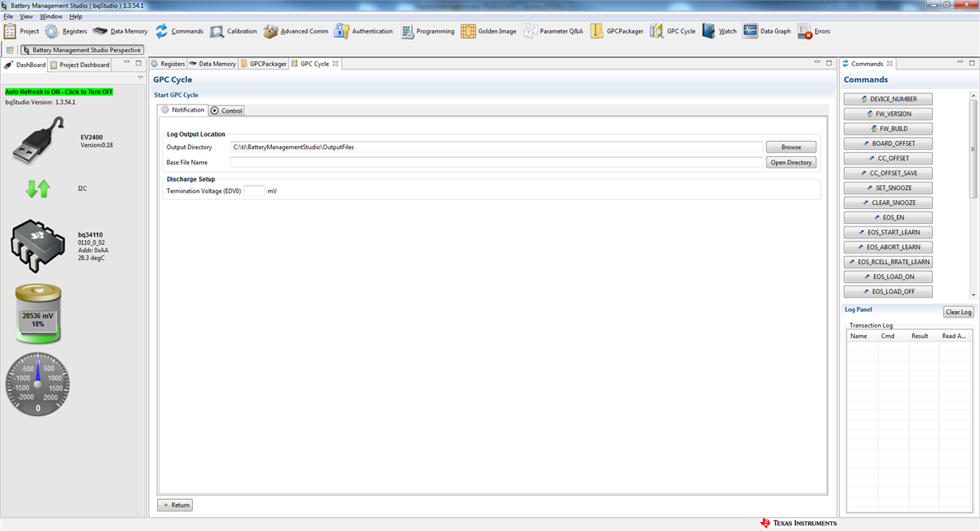Open the Watch toolbar icon
Screen dimensions: 980x531
point(708,31)
